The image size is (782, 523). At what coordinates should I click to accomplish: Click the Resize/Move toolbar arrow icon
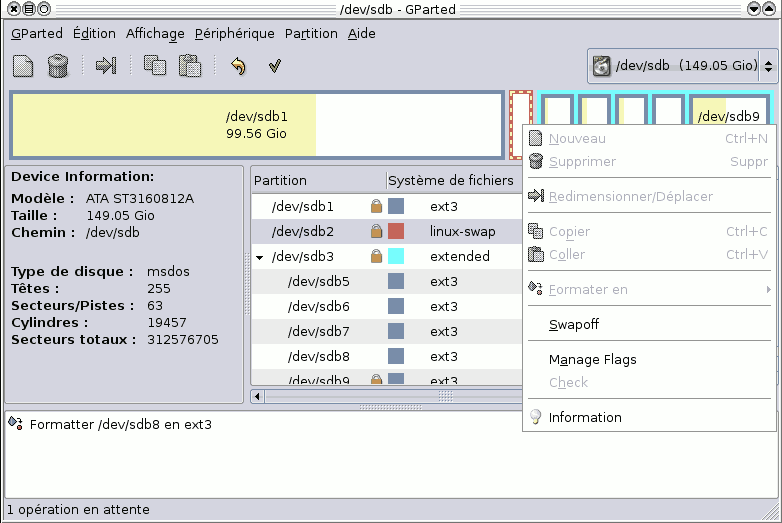coord(105,66)
